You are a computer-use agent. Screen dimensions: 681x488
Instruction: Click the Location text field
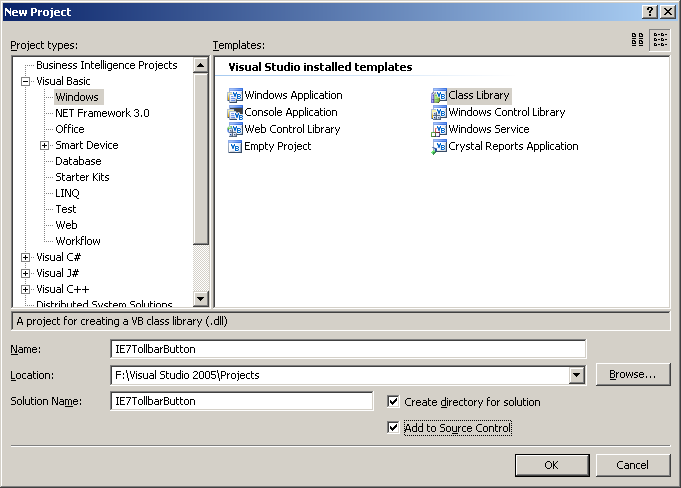[x=340, y=375]
